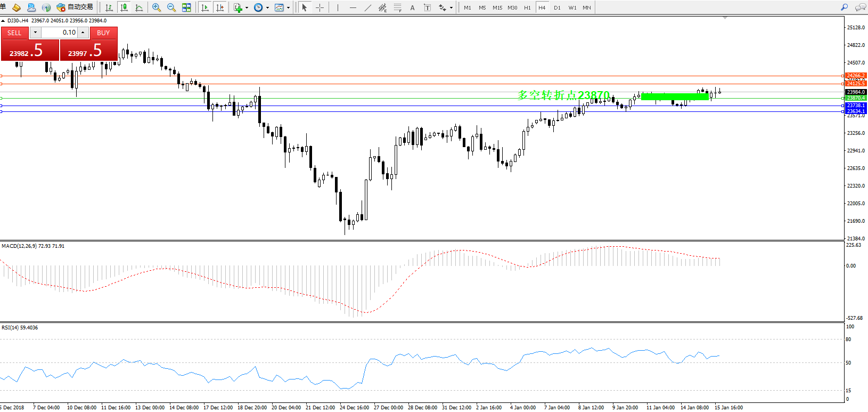Screen dimensions: 868x412
Task: Expand the periodicity clock dropdown arrow
Action: (267, 7)
